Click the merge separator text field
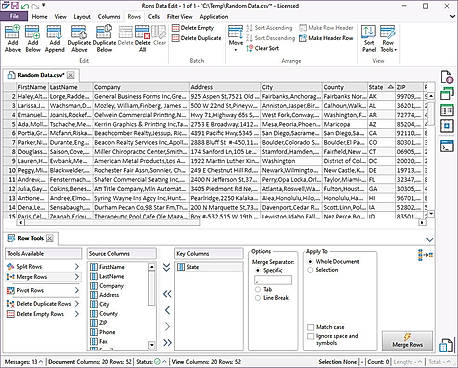458x368 pixels. coord(273,280)
